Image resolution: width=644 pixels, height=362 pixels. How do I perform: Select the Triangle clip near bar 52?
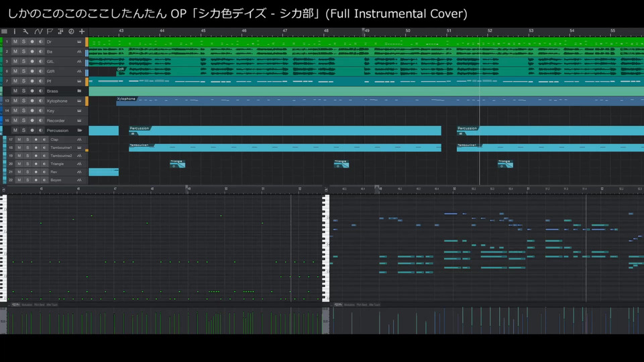click(x=505, y=164)
